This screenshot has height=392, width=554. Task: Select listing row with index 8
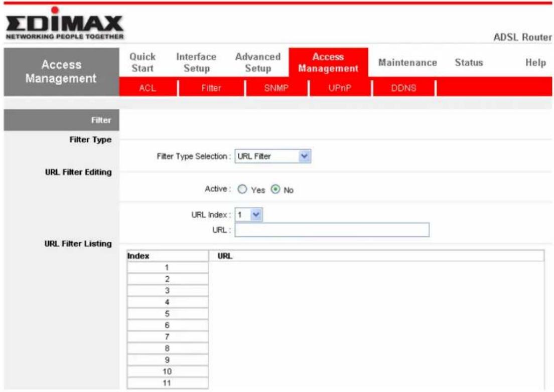point(168,348)
